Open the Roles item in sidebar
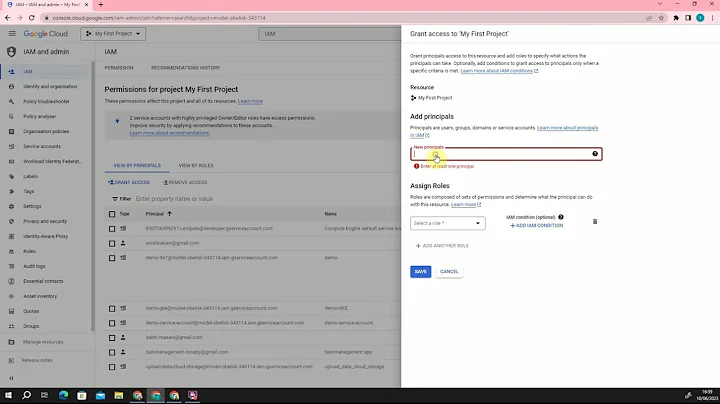The width and height of the screenshot is (720, 404). coord(29,251)
